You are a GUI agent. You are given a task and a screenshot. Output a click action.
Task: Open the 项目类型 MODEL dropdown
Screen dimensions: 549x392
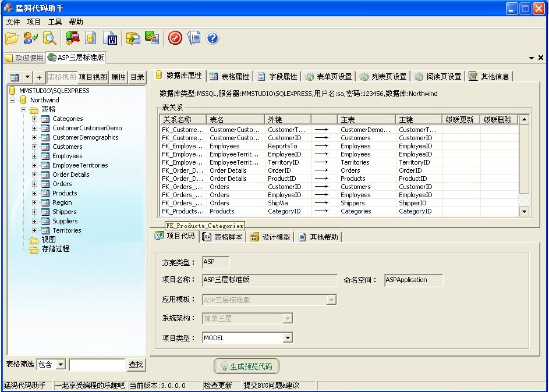tap(286, 337)
